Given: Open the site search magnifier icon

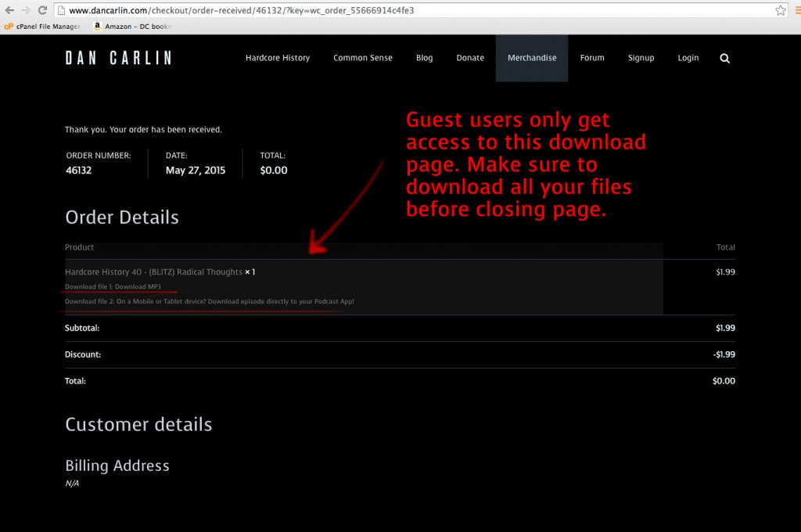Looking at the screenshot, I should pos(724,58).
